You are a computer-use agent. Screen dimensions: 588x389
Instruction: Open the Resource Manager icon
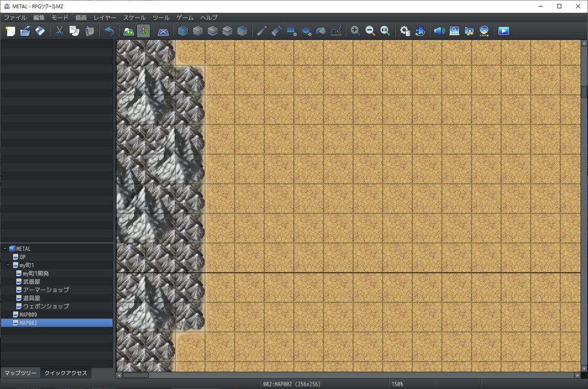(469, 31)
